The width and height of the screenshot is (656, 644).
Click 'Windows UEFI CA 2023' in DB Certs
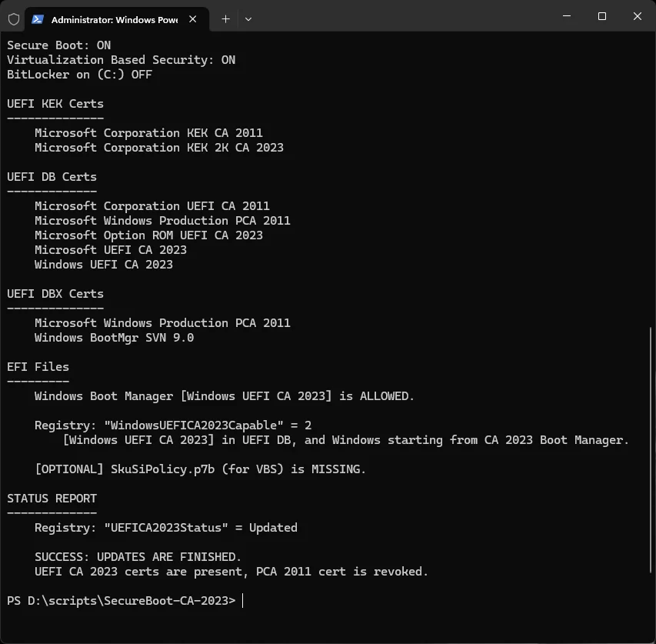pos(104,265)
